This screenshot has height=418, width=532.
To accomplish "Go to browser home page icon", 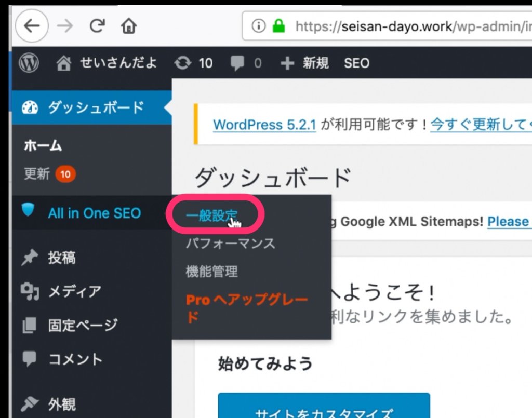I will pyautogui.click(x=128, y=26).
